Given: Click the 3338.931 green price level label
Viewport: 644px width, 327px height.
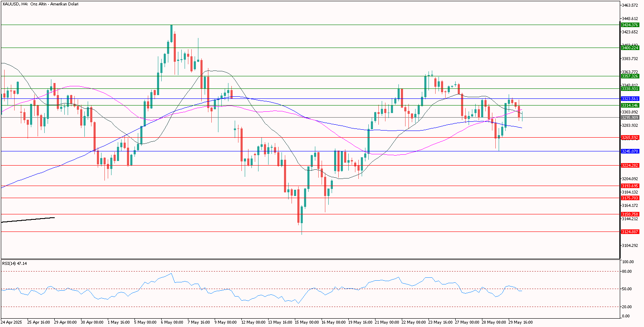Looking at the screenshot, I should [x=630, y=88].
